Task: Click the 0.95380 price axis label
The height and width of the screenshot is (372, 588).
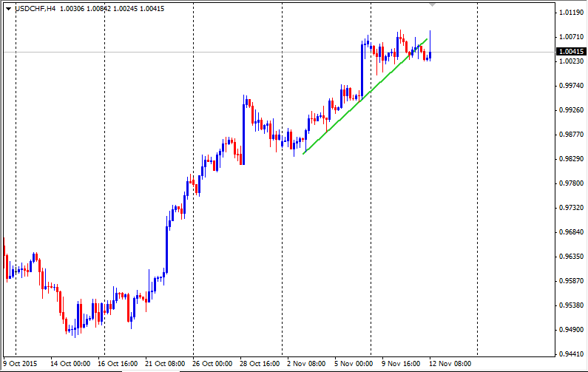Action: click(572, 305)
